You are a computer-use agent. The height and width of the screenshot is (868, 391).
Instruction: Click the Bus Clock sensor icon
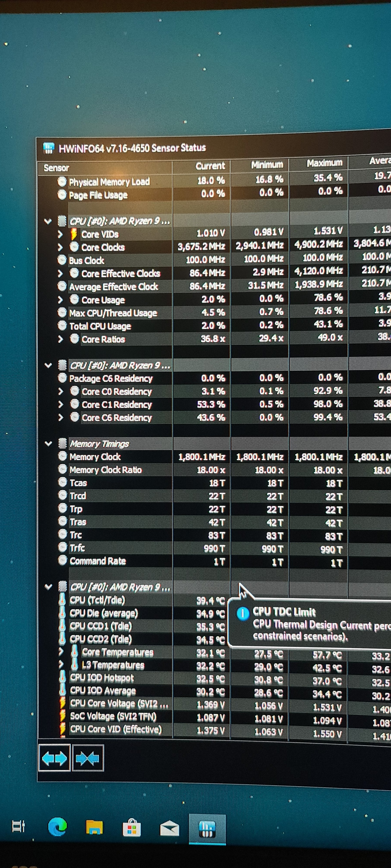click(x=62, y=260)
